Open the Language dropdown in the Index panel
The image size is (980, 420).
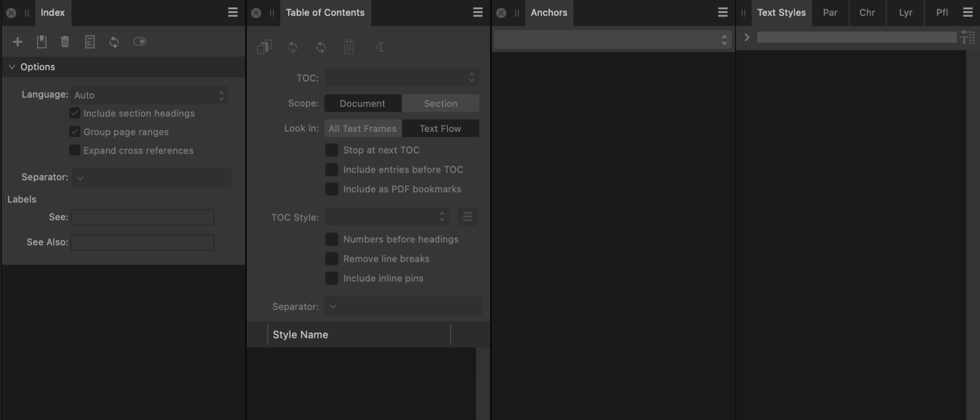pos(151,94)
